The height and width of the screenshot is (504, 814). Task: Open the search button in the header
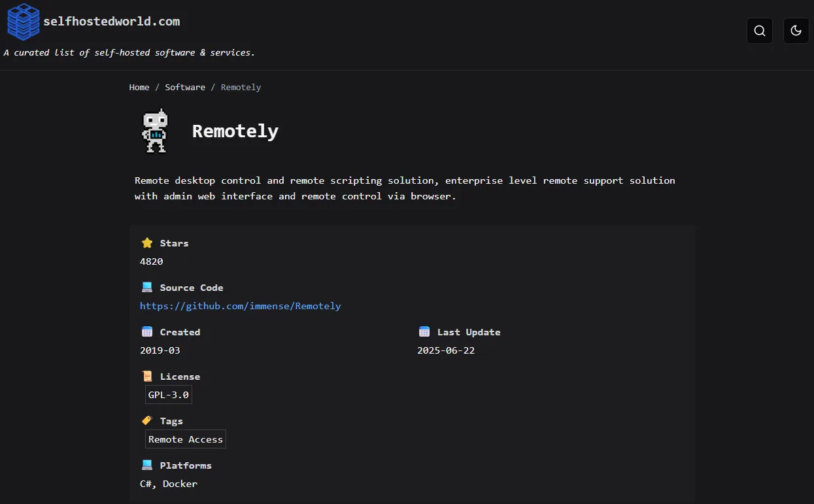coord(760,31)
